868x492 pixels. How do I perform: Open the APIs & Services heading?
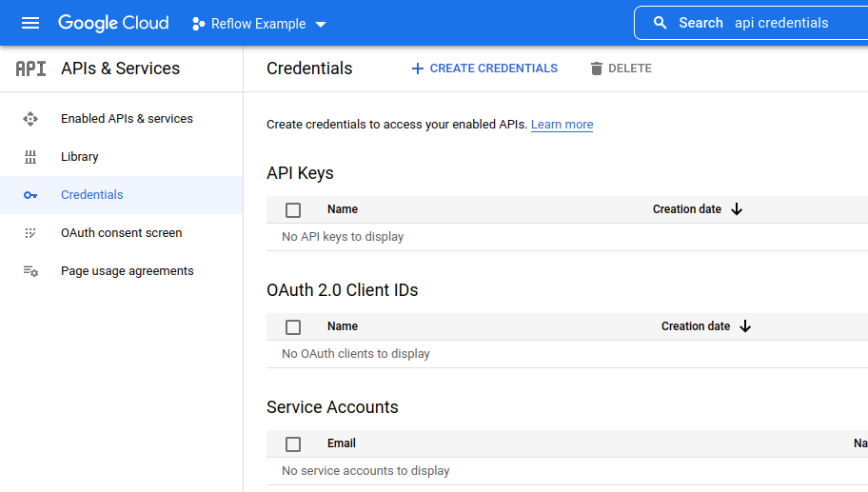(120, 69)
